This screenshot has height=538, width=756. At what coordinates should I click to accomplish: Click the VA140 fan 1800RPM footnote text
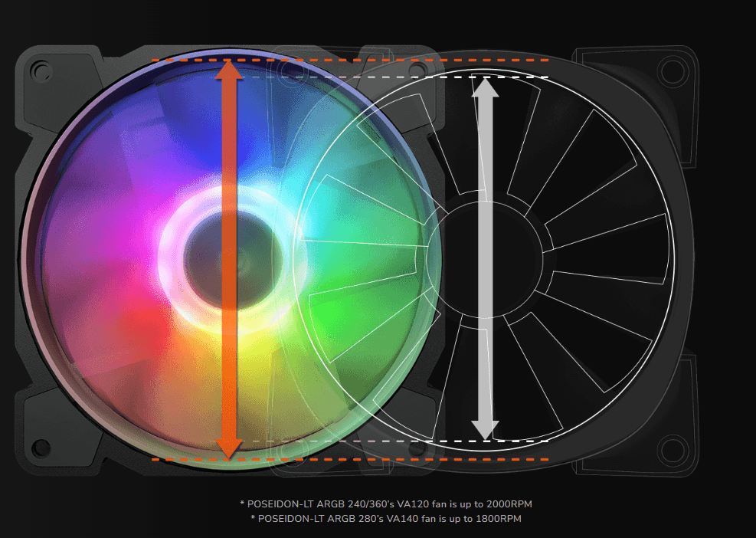coord(386,519)
